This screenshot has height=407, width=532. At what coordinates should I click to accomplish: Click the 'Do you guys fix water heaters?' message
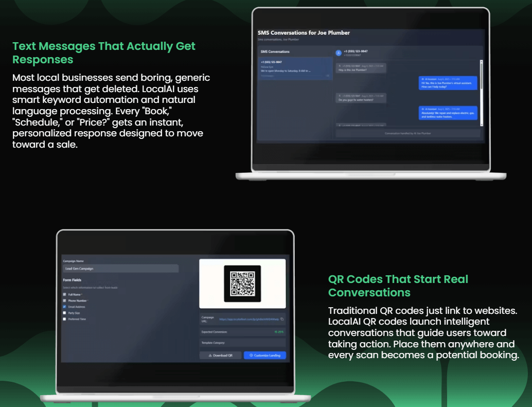point(361,98)
